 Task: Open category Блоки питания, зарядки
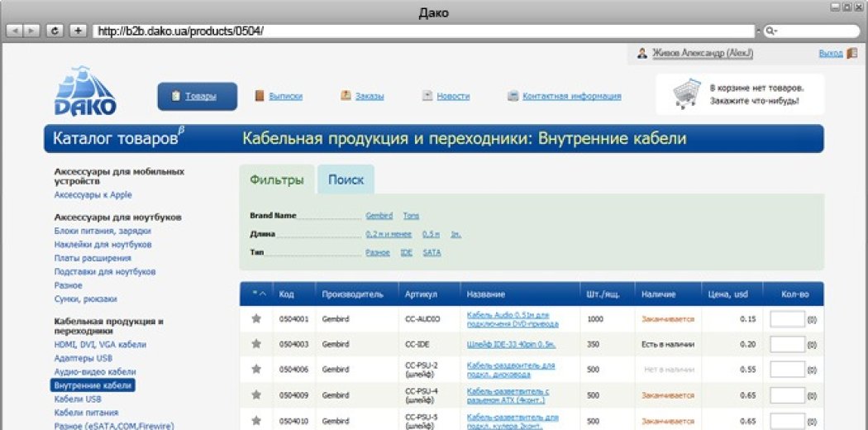[103, 231]
